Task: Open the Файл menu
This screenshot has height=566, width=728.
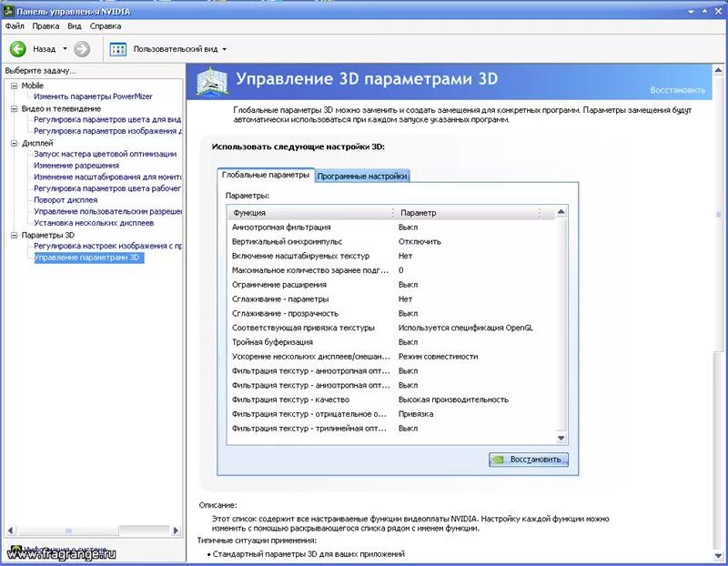Action: pyautogui.click(x=15, y=26)
